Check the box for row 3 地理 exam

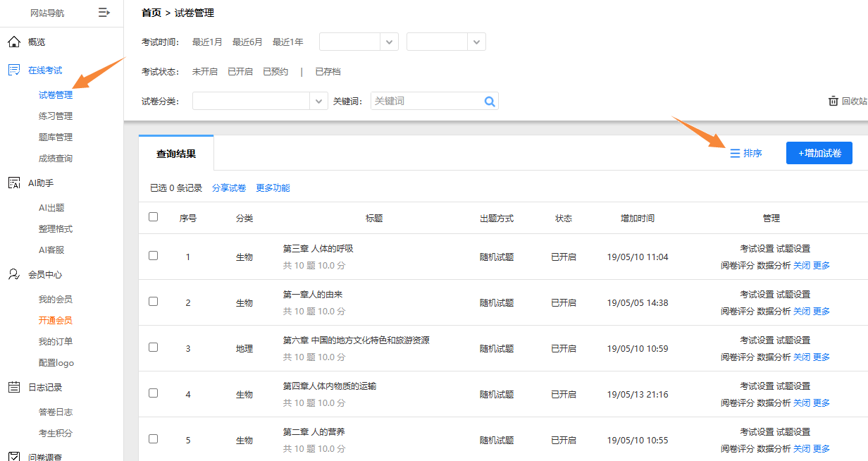point(154,348)
